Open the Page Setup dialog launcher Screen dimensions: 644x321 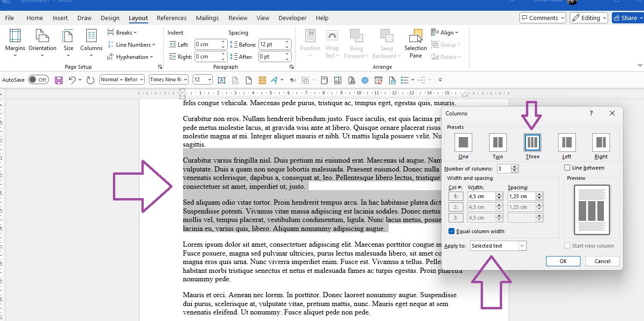tap(160, 67)
